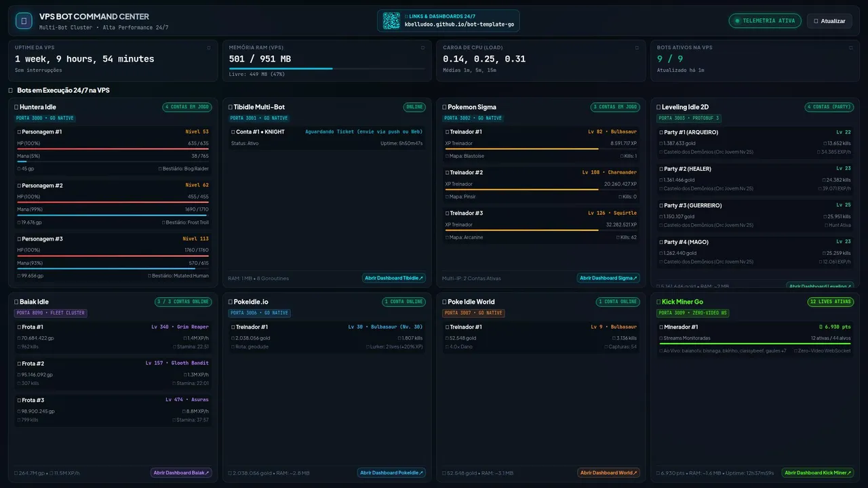Screen dimensions: 868x488
Task: Select Party #4 (MAGO) row
Action: [755, 251]
